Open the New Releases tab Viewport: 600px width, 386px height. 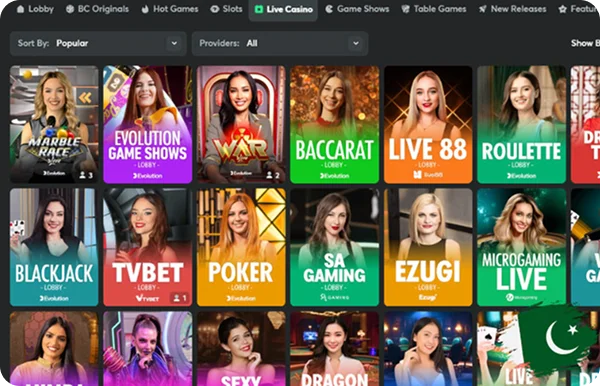point(513,9)
